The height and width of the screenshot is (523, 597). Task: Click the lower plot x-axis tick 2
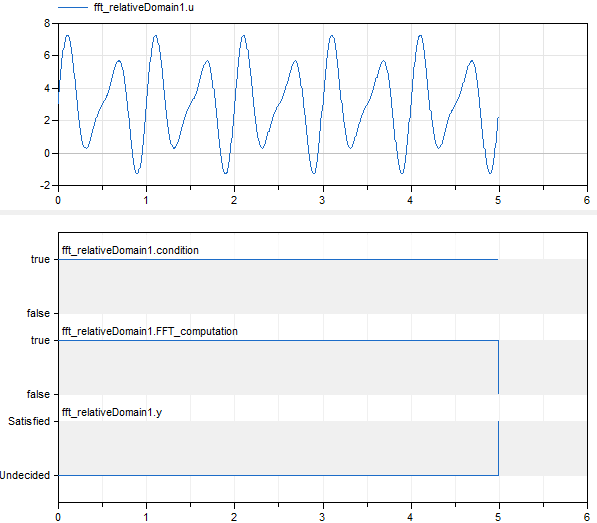234,517
